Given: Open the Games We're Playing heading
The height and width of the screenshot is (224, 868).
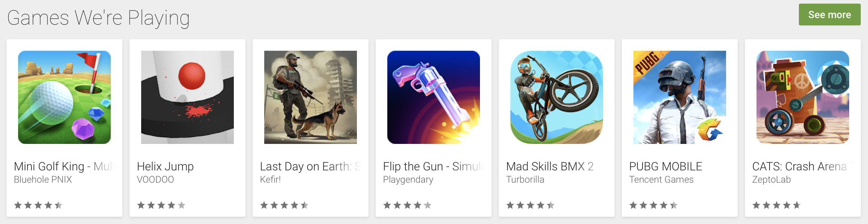Looking at the screenshot, I should tap(98, 18).
